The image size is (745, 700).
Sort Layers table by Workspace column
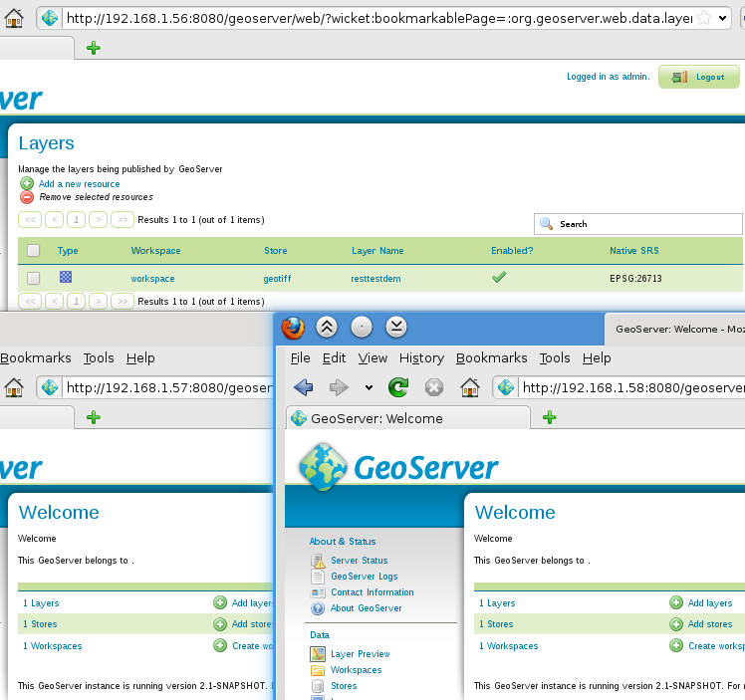click(155, 250)
